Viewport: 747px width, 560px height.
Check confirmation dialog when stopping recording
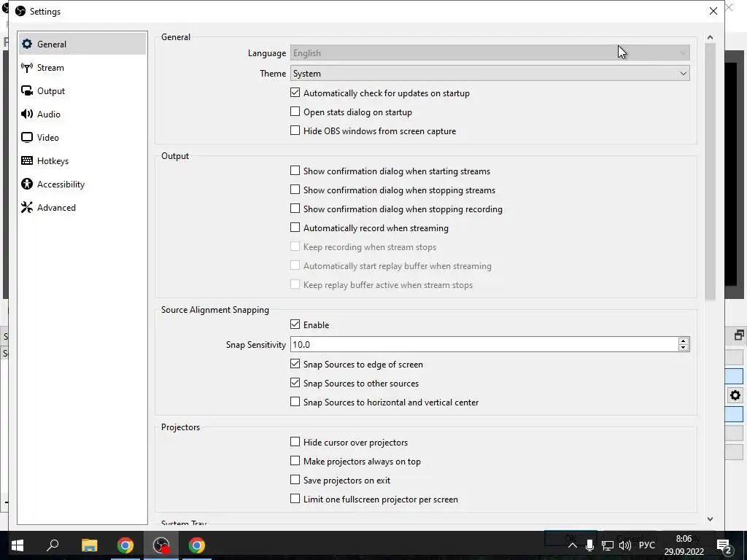pyautogui.click(x=295, y=209)
